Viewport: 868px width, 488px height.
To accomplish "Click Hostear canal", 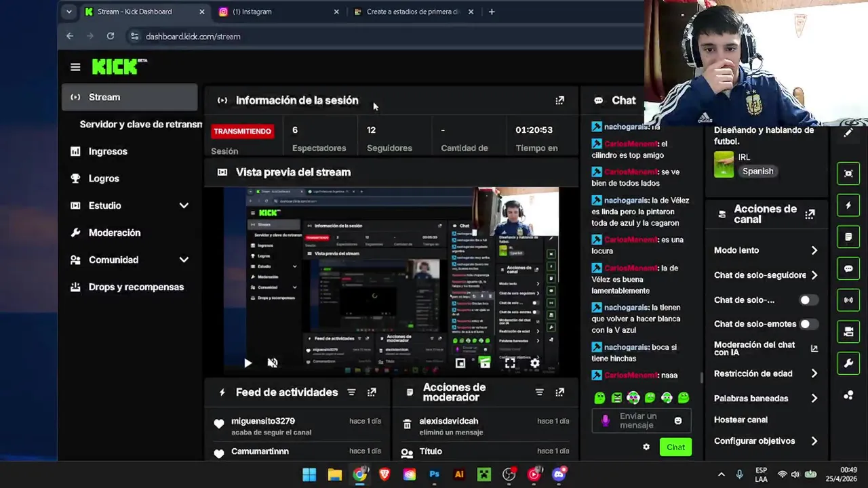I will click(741, 420).
